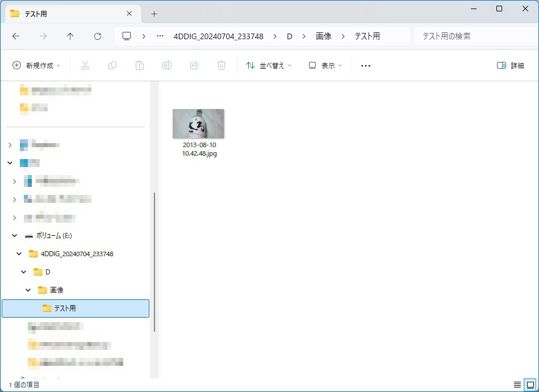Click the Rename icon in toolbar
This screenshot has width=539, height=392.
pyautogui.click(x=167, y=66)
